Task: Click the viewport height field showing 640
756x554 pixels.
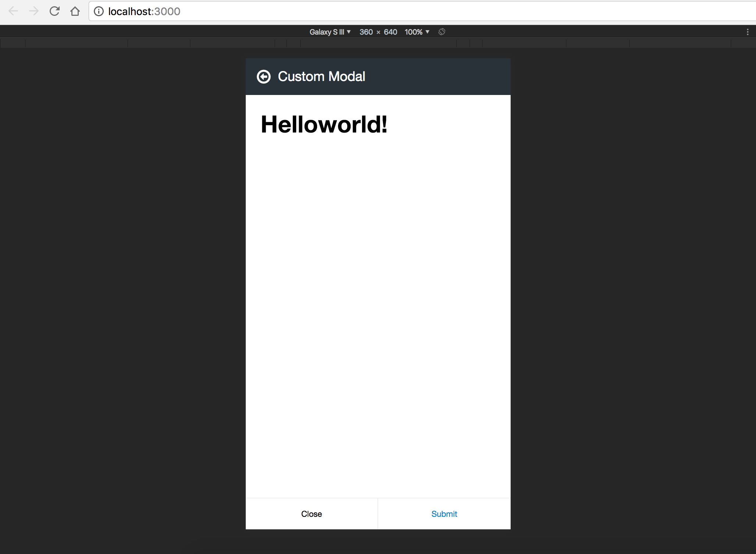Action: pos(390,32)
